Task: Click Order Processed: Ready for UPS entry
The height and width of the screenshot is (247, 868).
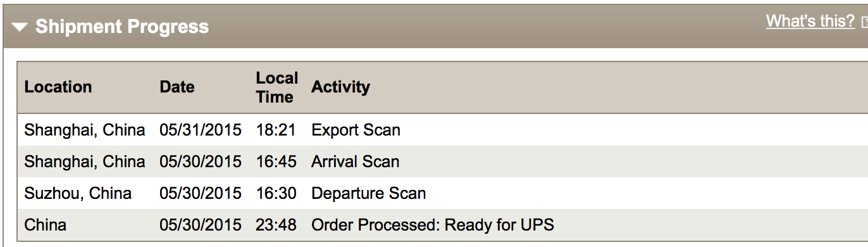Action: (433, 225)
